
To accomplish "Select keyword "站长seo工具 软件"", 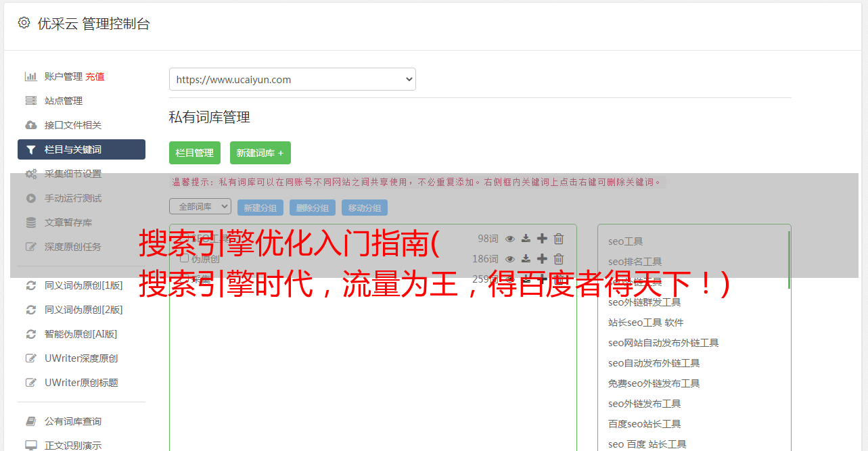I will point(645,323).
